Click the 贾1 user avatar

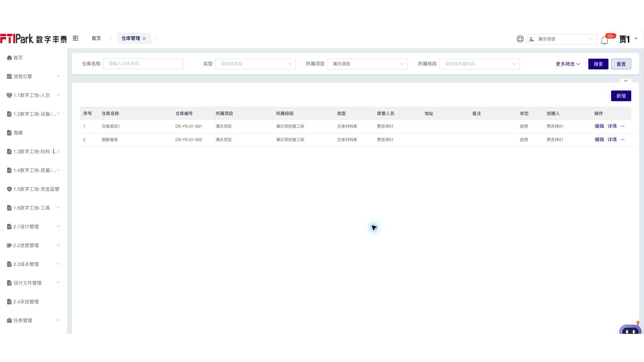click(x=624, y=39)
